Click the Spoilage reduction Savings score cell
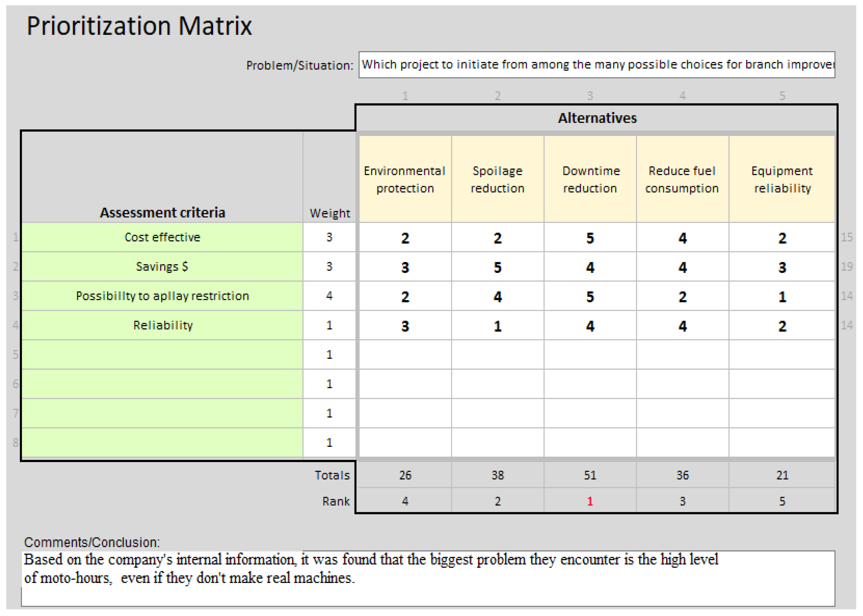 point(497,267)
